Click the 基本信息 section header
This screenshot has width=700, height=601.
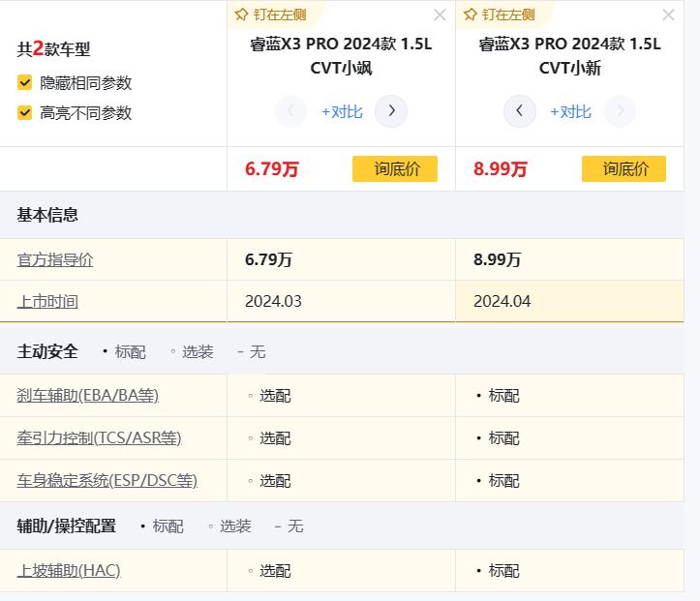pos(47,215)
